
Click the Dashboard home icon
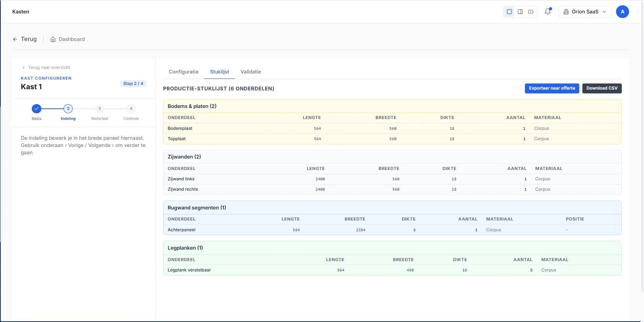coord(53,39)
